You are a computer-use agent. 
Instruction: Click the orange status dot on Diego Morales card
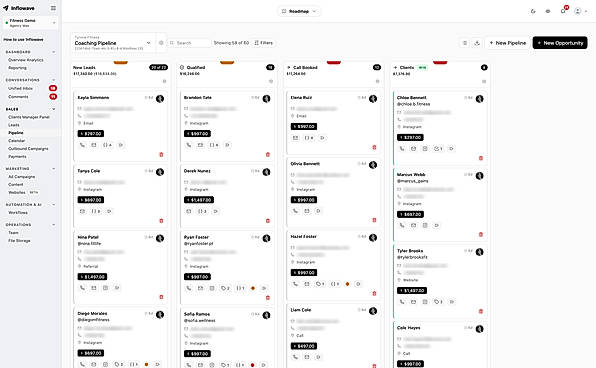[x=146, y=365]
